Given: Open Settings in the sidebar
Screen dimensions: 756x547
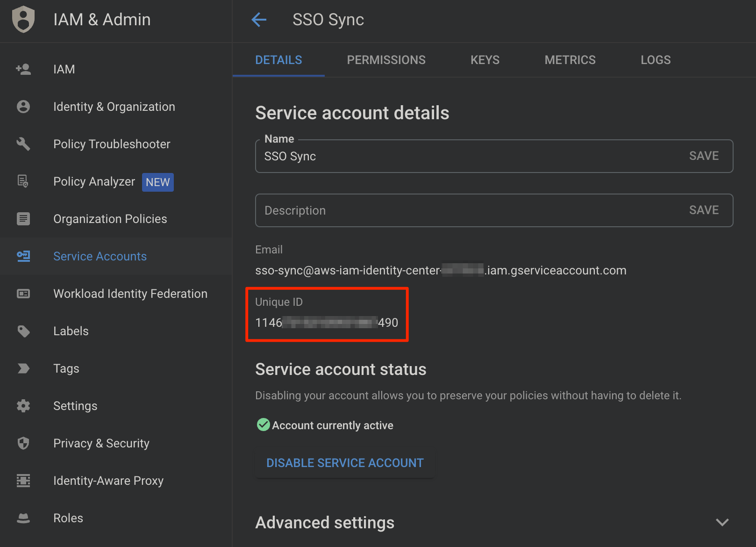Looking at the screenshot, I should tap(116, 406).
